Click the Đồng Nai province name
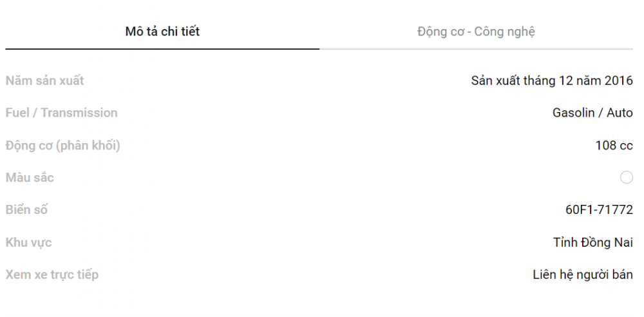Viewport: 644px width, 317px height. (606, 242)
